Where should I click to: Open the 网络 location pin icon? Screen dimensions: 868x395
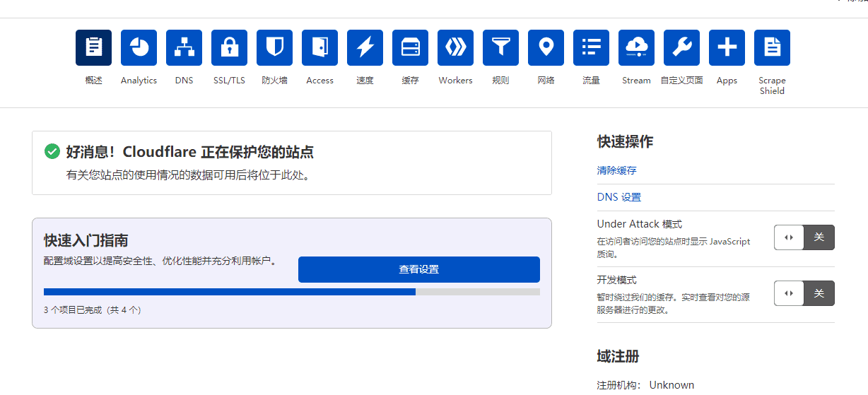(546, 47)
